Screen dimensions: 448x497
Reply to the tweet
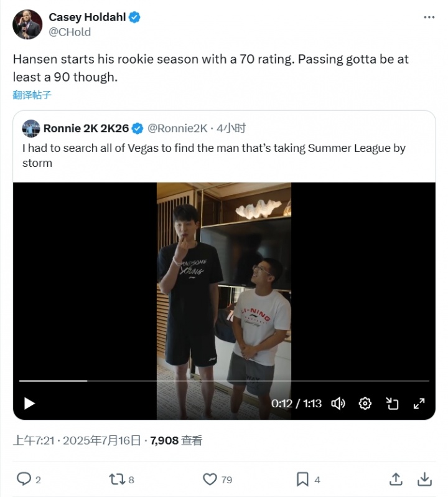(24, 479)
